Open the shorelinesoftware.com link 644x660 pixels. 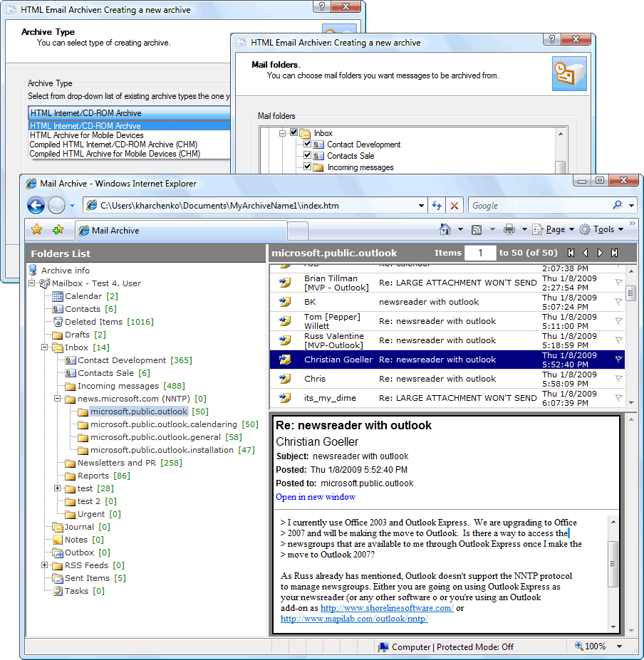(x=387, y=608)
